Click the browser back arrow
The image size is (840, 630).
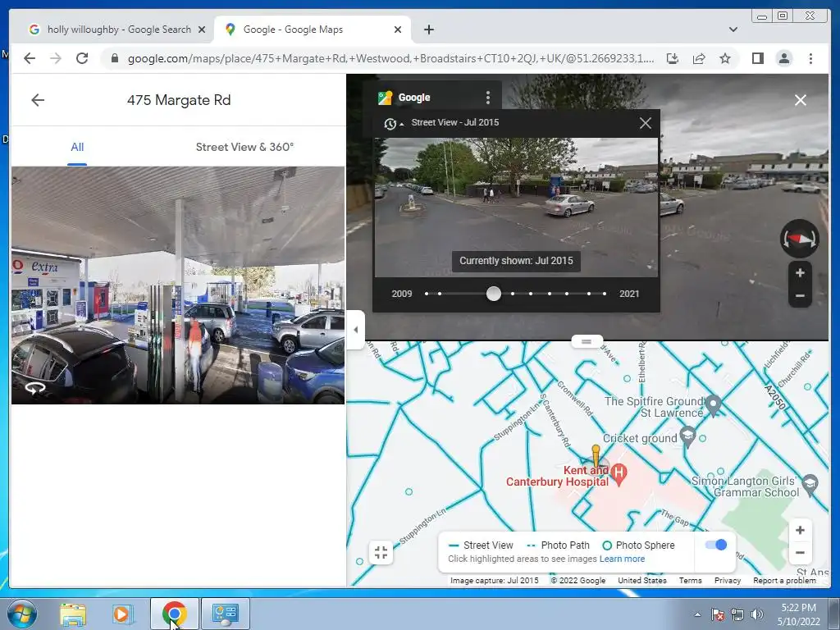(30, 58)
